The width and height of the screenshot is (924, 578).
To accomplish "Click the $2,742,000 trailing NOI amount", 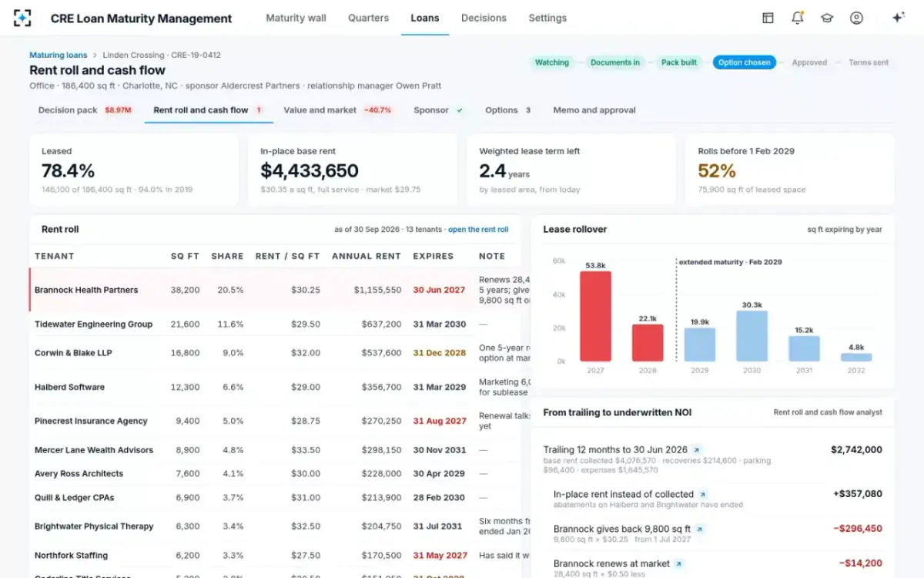I will tap(856, 450).
